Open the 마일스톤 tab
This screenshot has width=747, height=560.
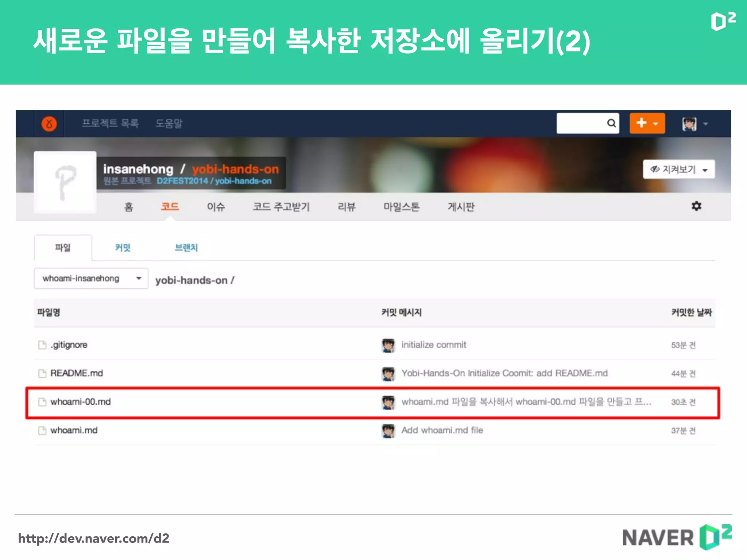(401, 207)
